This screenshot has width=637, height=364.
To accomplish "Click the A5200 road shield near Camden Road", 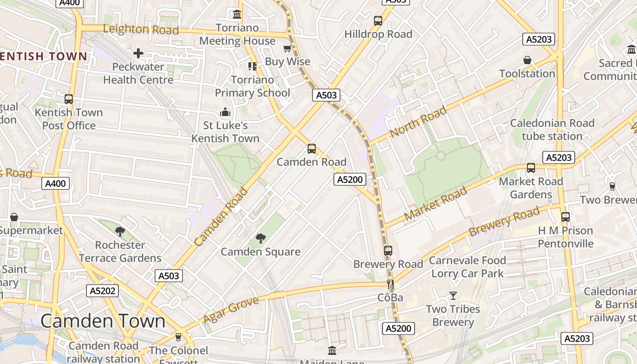I will 350,179.
